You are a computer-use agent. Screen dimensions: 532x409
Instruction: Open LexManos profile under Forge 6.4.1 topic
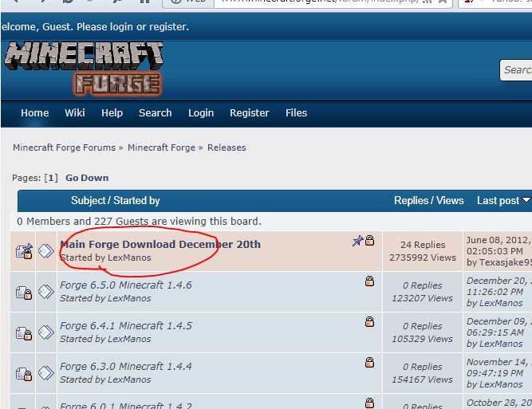[x=129, y=339]
